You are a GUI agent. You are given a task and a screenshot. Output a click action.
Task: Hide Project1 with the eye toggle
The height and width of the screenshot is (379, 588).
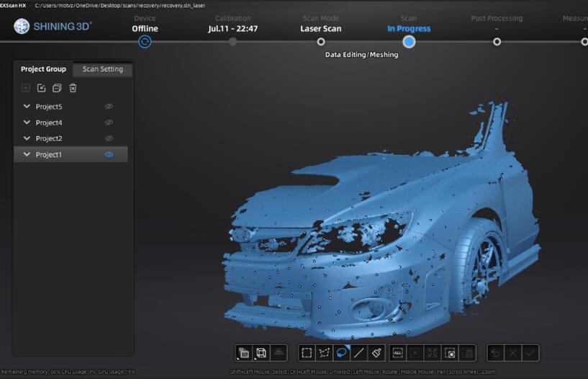pos(109,154)
